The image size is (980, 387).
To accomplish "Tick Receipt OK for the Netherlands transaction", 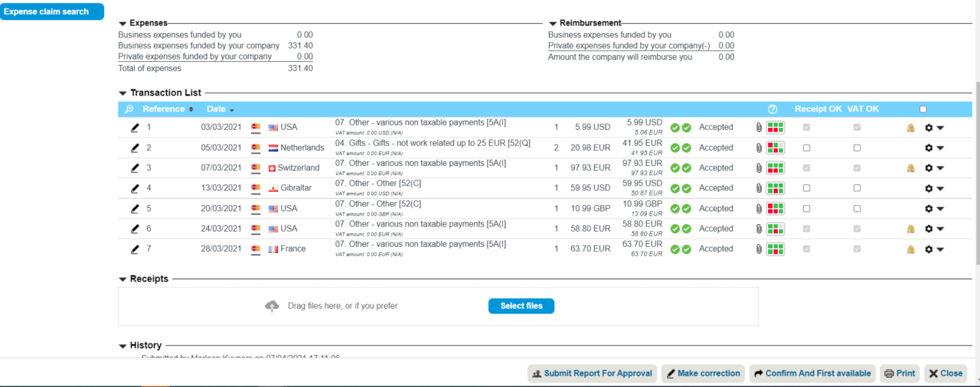I will click(x=806, y=148).
